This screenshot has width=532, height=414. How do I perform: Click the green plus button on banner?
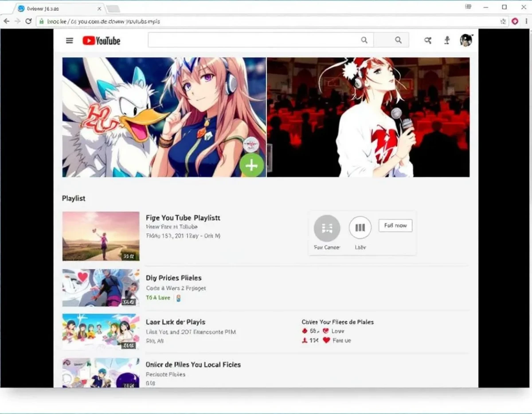(x=252, y=166)
